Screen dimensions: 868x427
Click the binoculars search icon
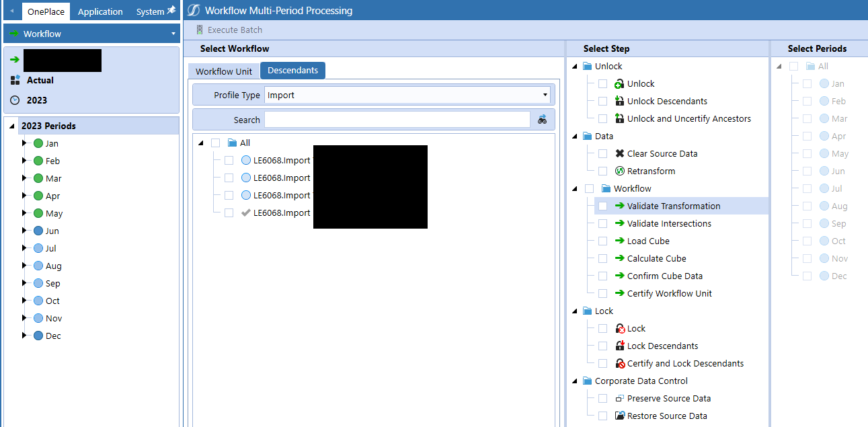tap(543, 119)
